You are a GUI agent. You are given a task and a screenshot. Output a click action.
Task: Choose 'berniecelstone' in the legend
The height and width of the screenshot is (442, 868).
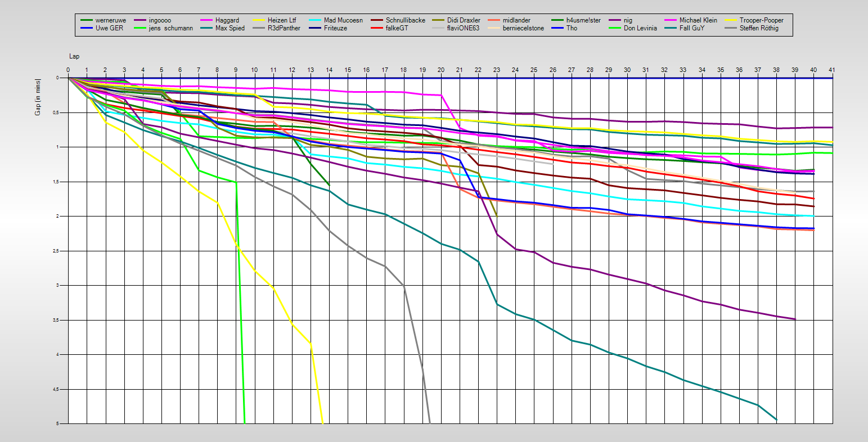coord(523,28)
